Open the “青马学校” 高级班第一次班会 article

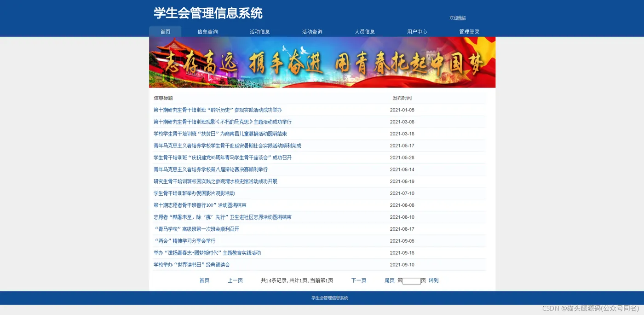click(x=196, y=229)
